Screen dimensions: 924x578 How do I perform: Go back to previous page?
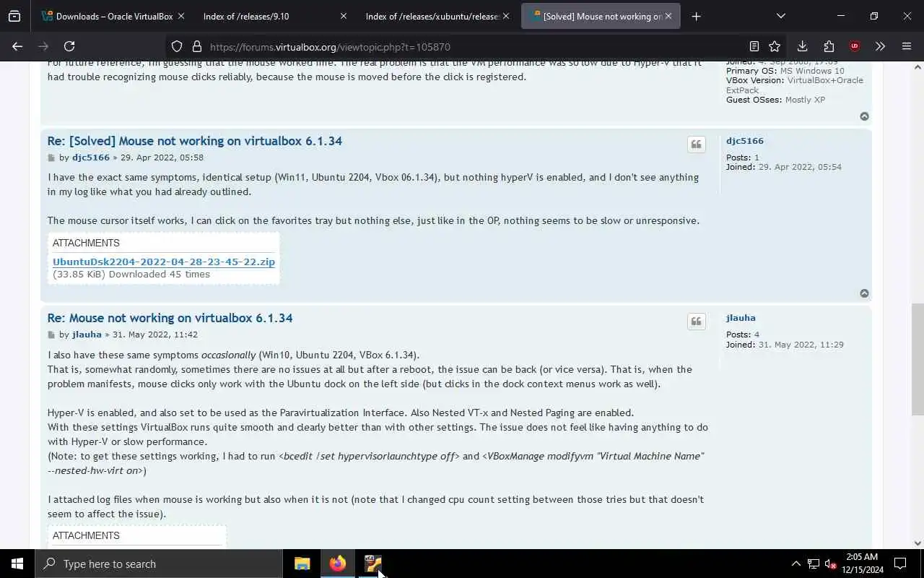(x=17, y=46)
